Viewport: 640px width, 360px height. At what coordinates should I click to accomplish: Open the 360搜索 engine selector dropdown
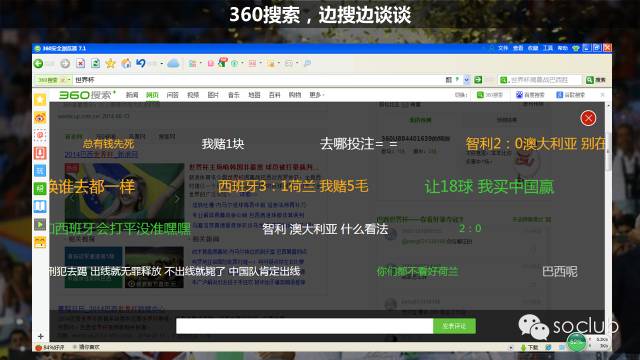point(53,80)
